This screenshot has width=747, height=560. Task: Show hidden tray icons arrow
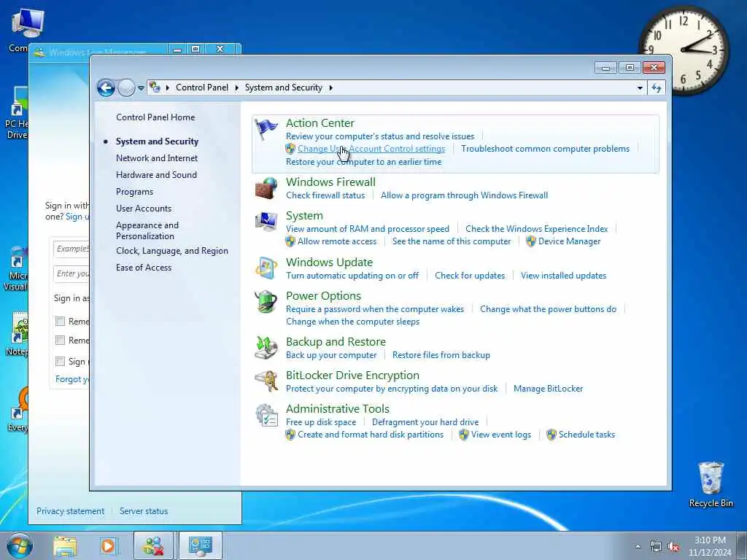tap(638, 547)
